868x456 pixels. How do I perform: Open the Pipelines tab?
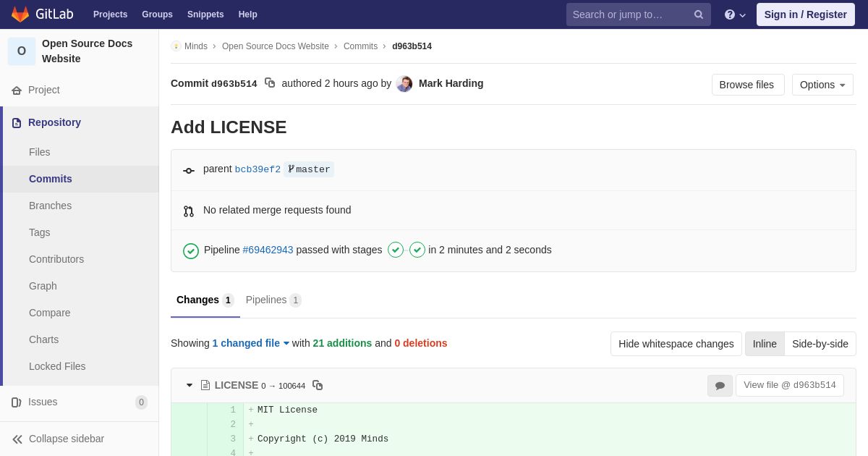pyautogui.click(x=273, y=300)
